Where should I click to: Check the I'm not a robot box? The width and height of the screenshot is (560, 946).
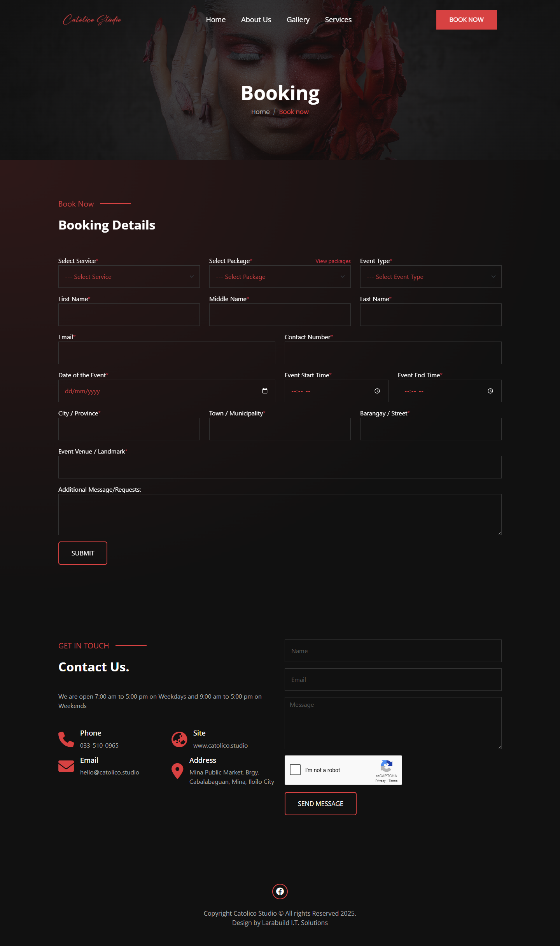click(x=295, y=770)
